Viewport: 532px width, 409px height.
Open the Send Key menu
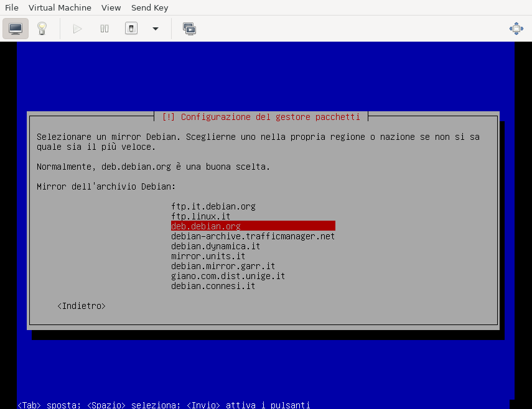149,7
